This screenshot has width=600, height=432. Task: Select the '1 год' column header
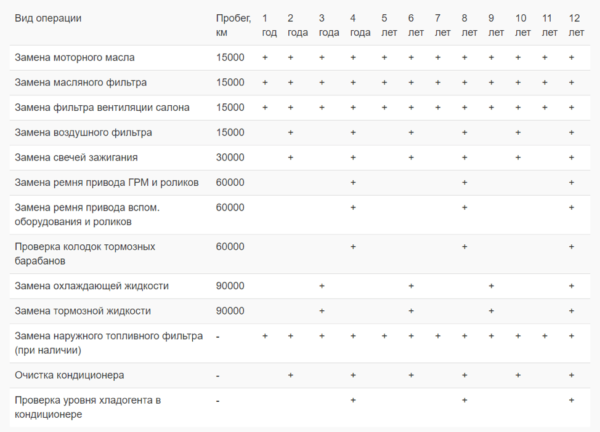tap(265, 25)
